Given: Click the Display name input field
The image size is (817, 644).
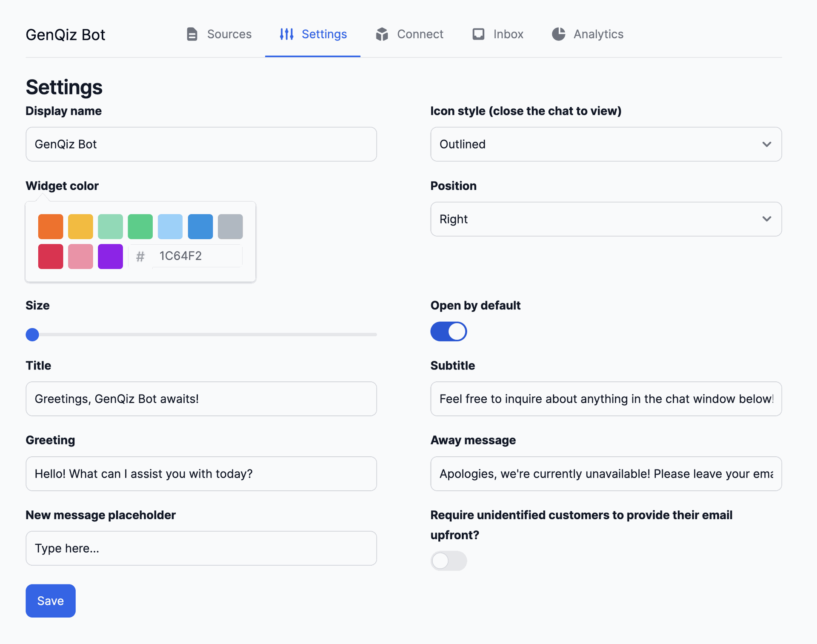Looking at the screenshot, I should tap(201, 144).
